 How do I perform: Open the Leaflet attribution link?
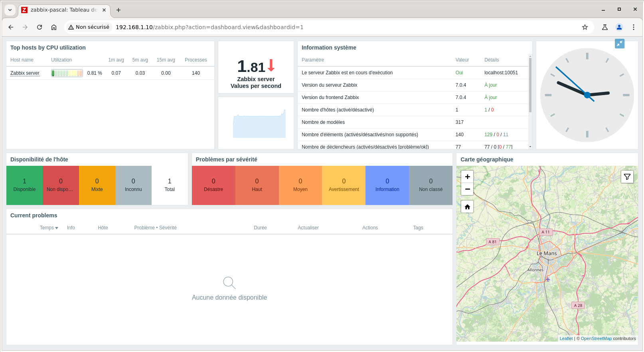click(x=566, y=338)
